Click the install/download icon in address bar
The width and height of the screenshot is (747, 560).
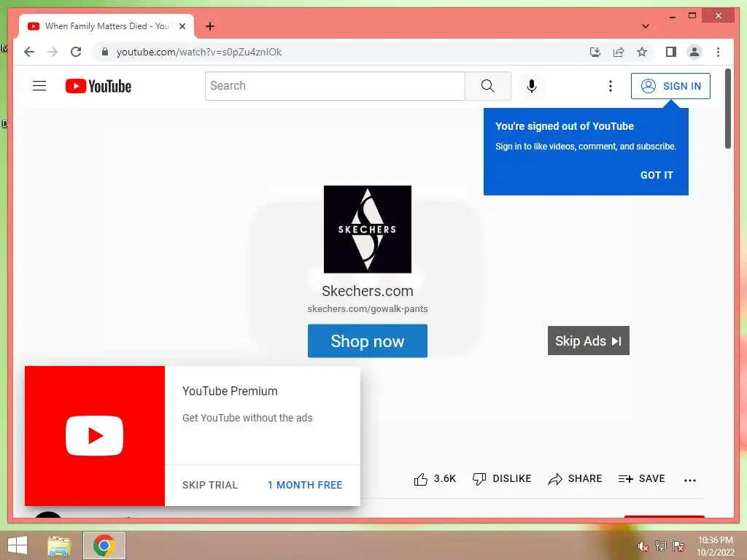[x=595, y=52]
